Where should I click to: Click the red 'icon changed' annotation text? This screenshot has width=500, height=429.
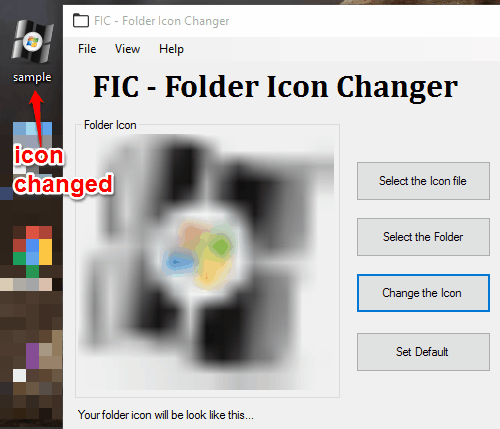(x=63, y=170)
